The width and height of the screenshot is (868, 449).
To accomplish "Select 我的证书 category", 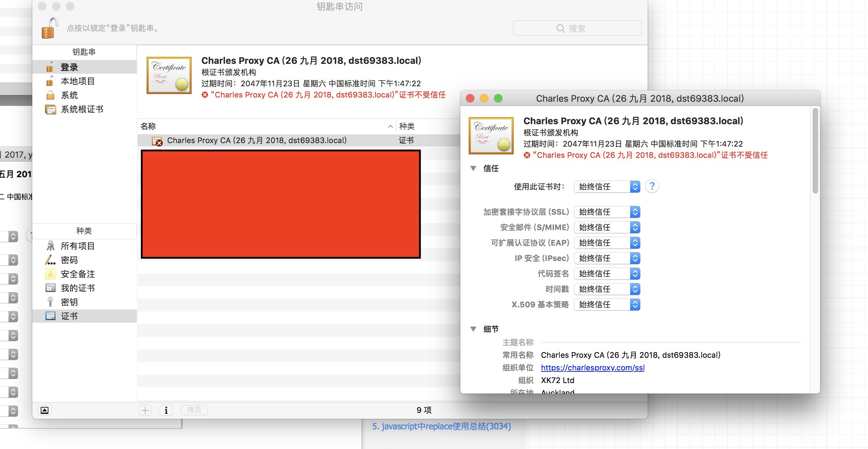I will (78, 288).
